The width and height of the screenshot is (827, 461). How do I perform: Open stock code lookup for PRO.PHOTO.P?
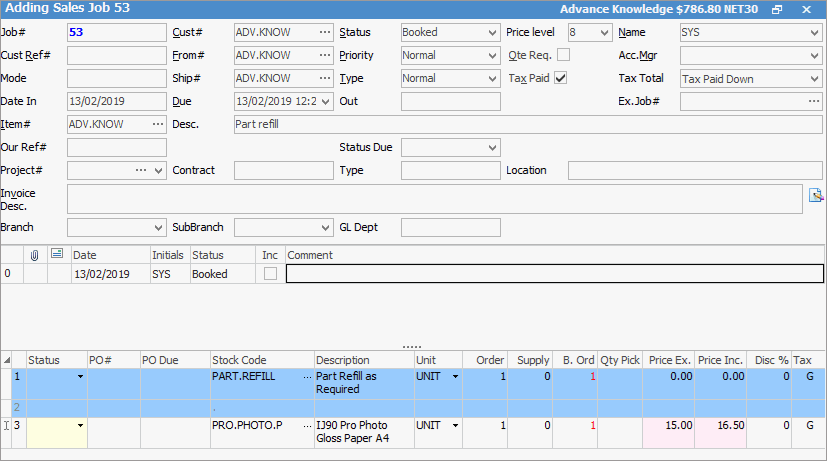307,426
